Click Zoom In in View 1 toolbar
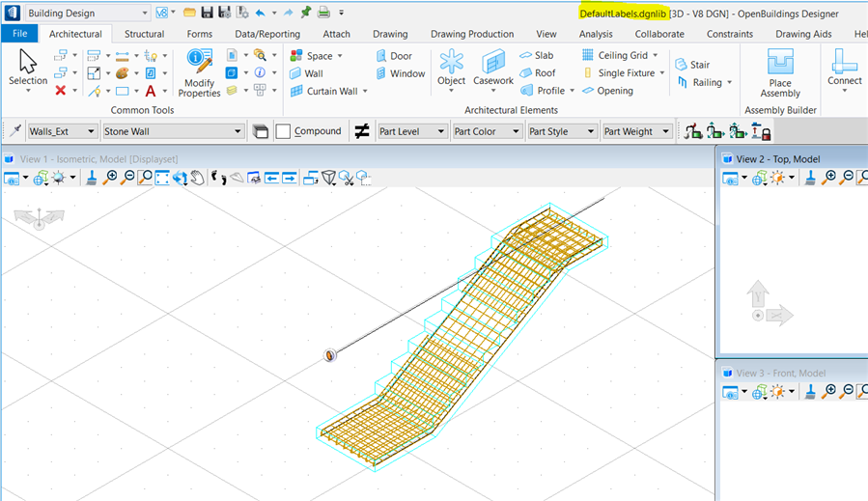The image size is (868, 501). [111, 178]
